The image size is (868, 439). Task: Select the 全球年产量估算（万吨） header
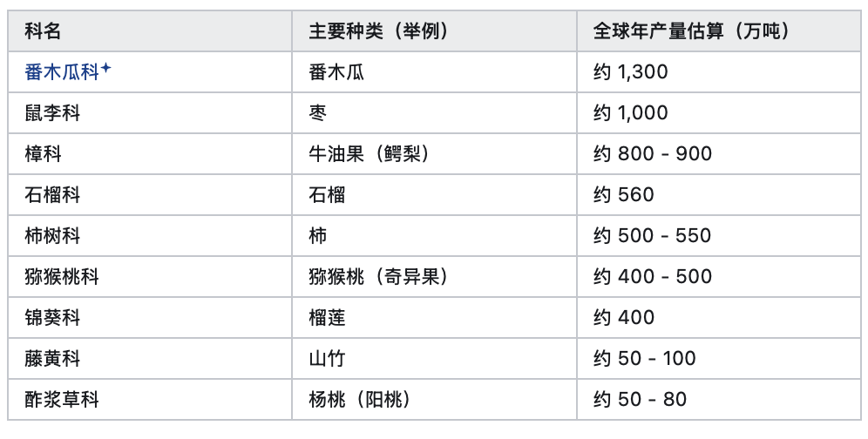pyautogui.click(x=719, y=31)
